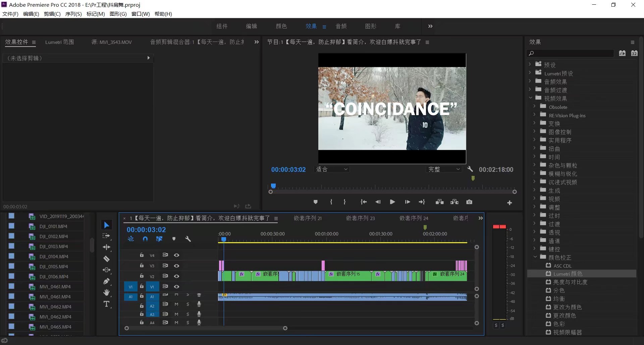Open the Lumetri 范围 panel tab
Image resolution: width=644 pixels, height=345 pixels.
[59, 42]
